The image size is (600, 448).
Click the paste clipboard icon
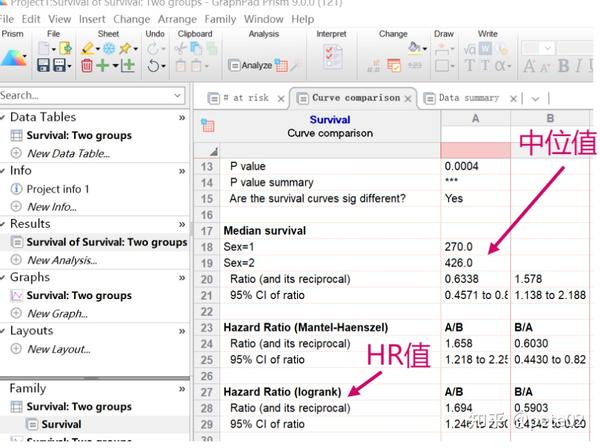181,66
